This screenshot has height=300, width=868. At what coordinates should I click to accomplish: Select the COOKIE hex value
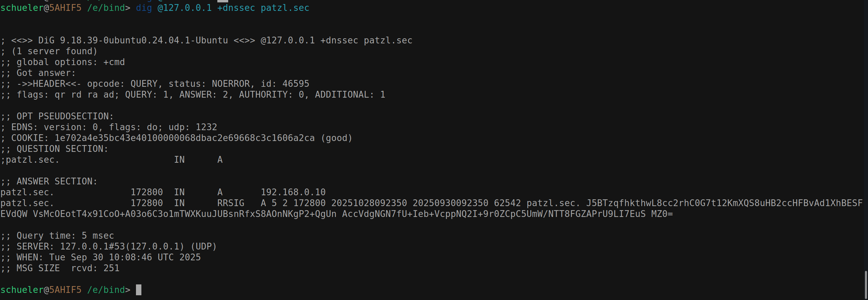coord(184,138)
